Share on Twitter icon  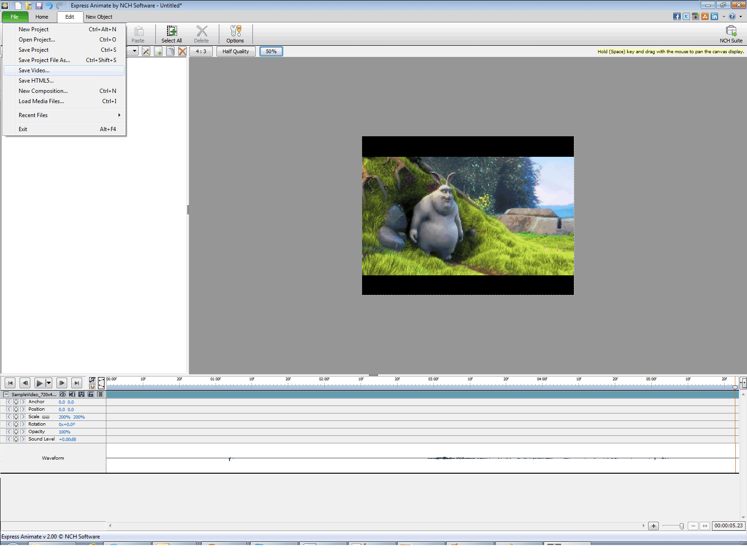tap(686, 16)
